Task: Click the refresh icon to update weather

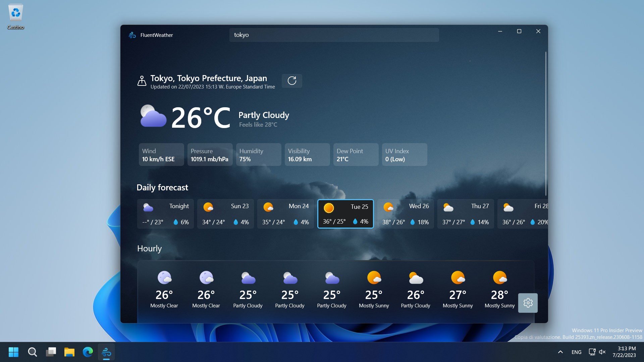Action: (x=291, y=81)
